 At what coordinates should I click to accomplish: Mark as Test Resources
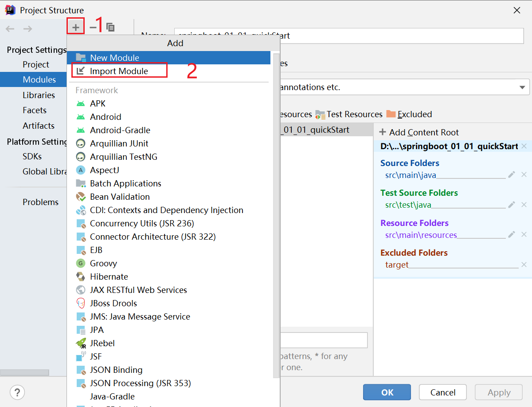[349, 114]
